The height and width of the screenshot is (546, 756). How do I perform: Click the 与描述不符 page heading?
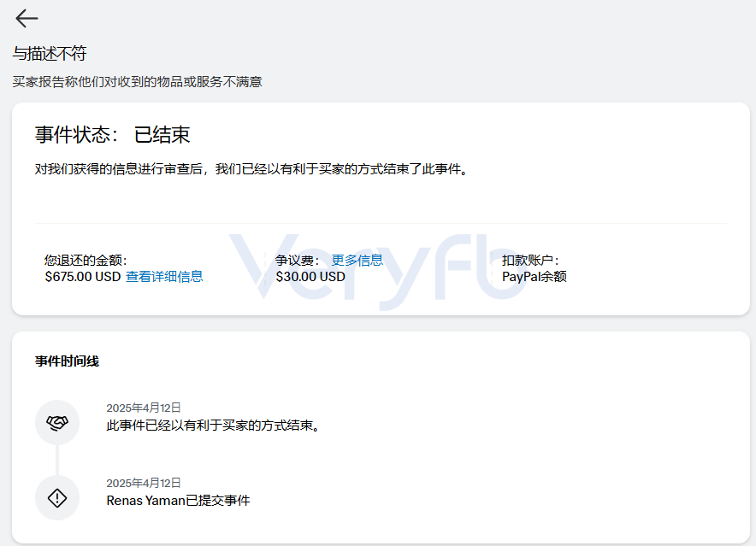50,54
